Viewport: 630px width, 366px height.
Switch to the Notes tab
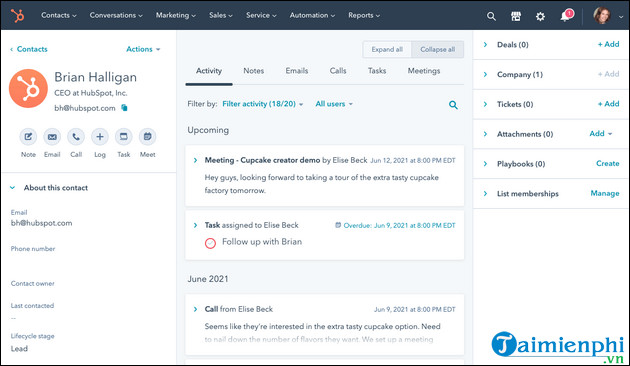254,71
